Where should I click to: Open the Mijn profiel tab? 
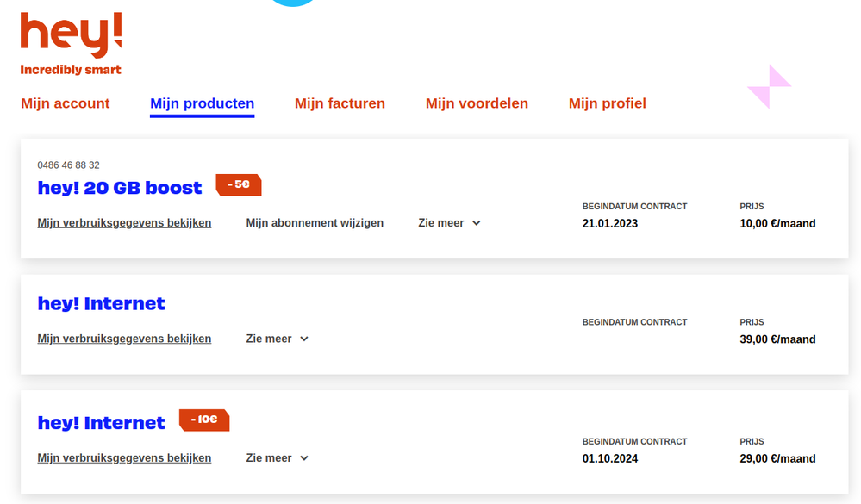coord(608,103)
